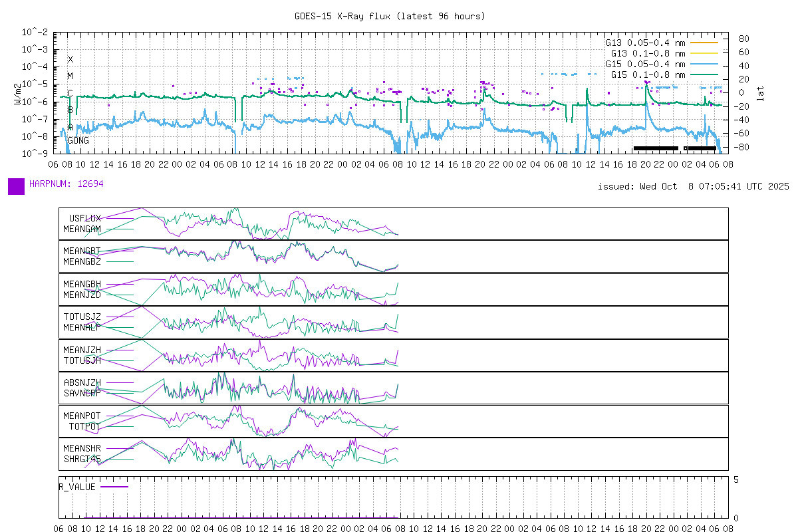This screenshot has width=798, height=532.
Task: Click the '5' on the R_VALUE axis
Action: coord(736,478)
